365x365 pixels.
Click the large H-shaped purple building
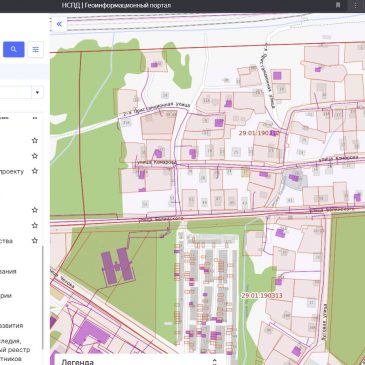click(x=117, y=266)
